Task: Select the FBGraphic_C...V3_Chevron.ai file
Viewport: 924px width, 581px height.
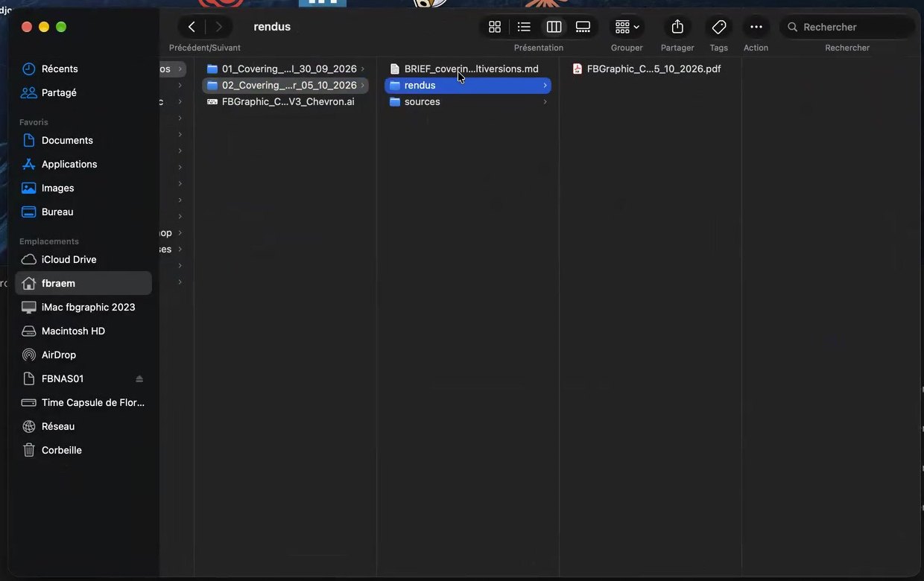Action: click(x=285, y=101)
